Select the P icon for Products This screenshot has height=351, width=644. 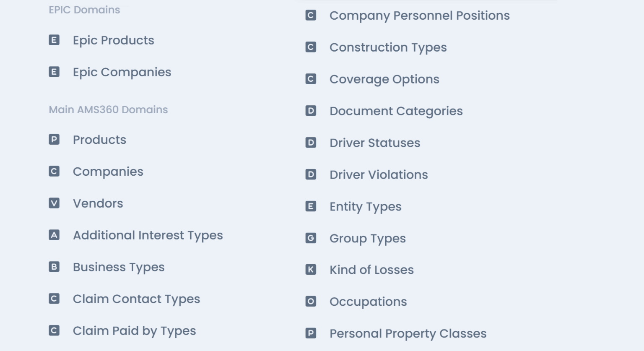pos(54,140)
